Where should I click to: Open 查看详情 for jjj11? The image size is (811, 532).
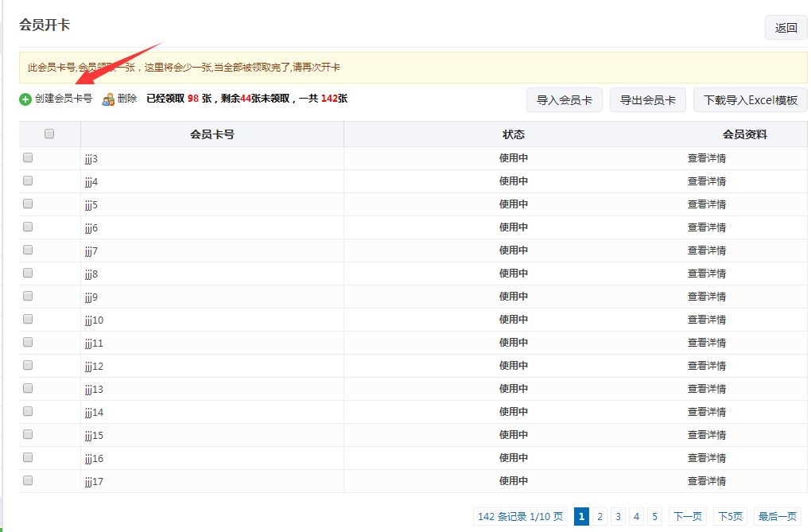pyautogui.click(x=707, y=343)
